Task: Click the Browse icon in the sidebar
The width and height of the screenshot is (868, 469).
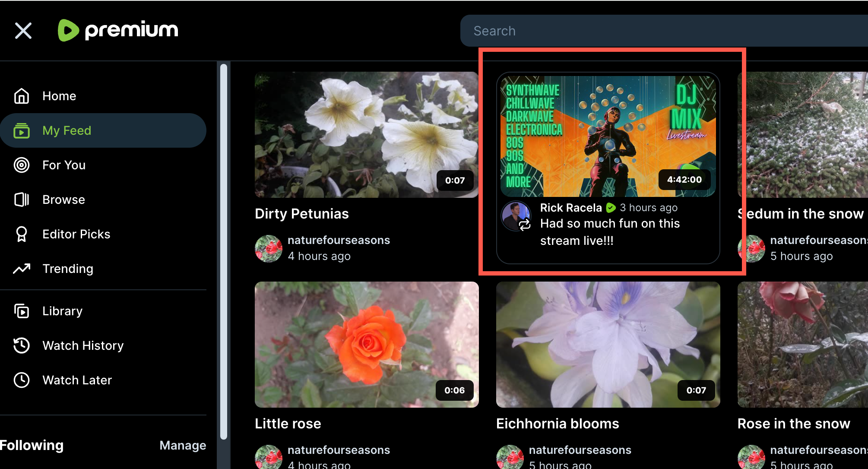Action: (x=22, y=200)
